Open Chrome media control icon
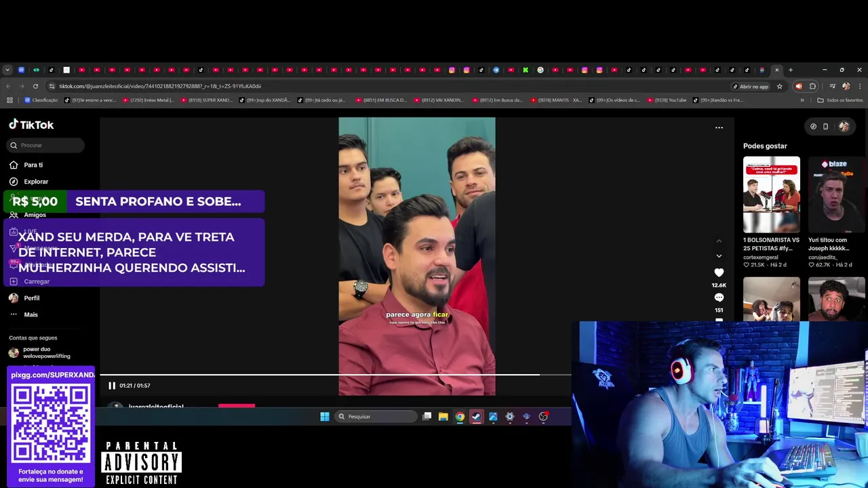868x488 pixels. [832, 86]
